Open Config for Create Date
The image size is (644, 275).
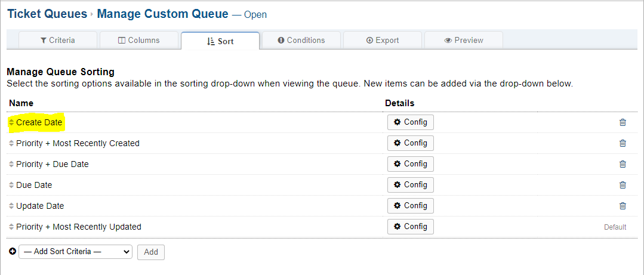pyautogui.click(x=410, y=122)
